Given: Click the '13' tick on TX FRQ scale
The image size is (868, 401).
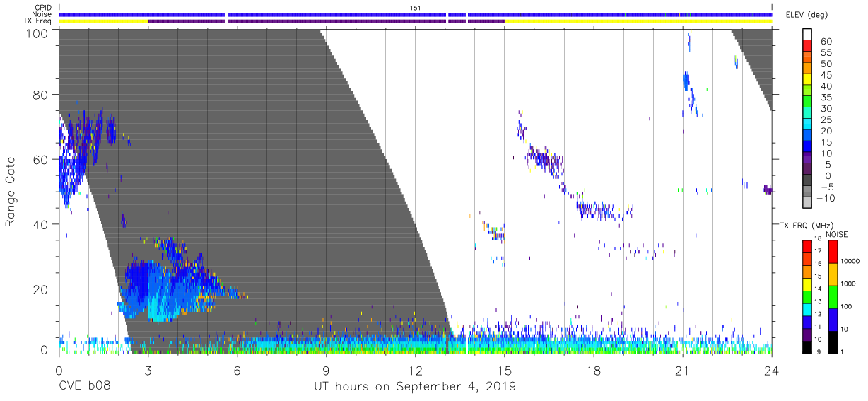Looking at the screenshot, I should 819,302.
